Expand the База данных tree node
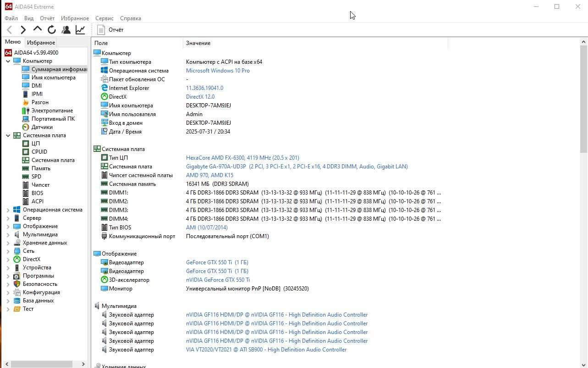588x368 pixels. tap(8, 301)
